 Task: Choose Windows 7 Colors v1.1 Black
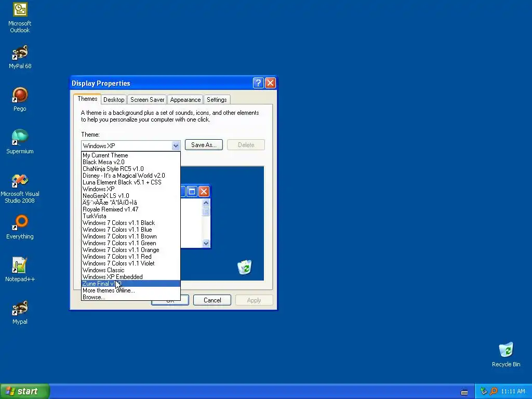pos(130,223)
